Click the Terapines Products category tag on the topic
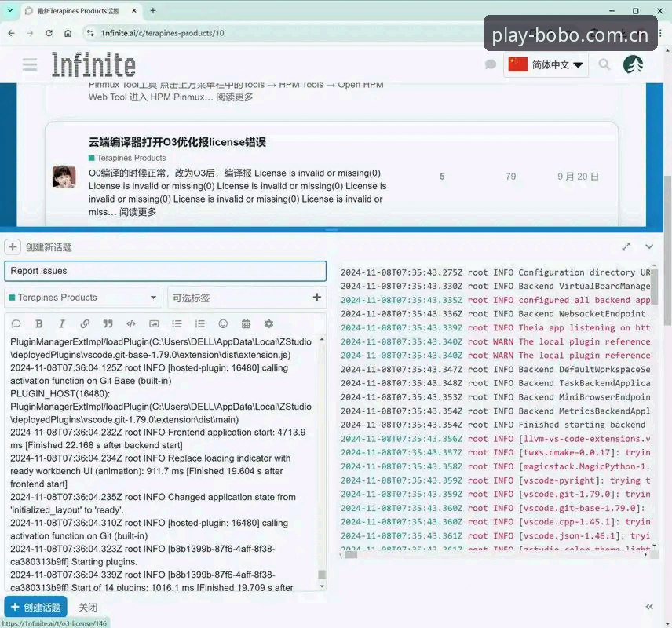 (x=127, y=158)
